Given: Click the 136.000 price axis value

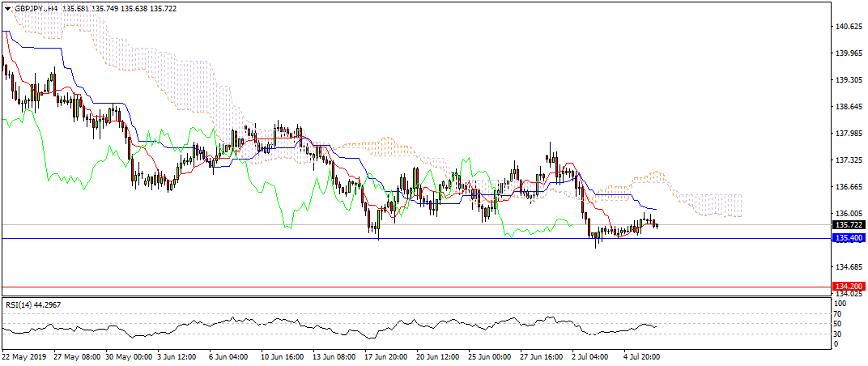Looking at the screenshot, I should click(x=848, y=214).
